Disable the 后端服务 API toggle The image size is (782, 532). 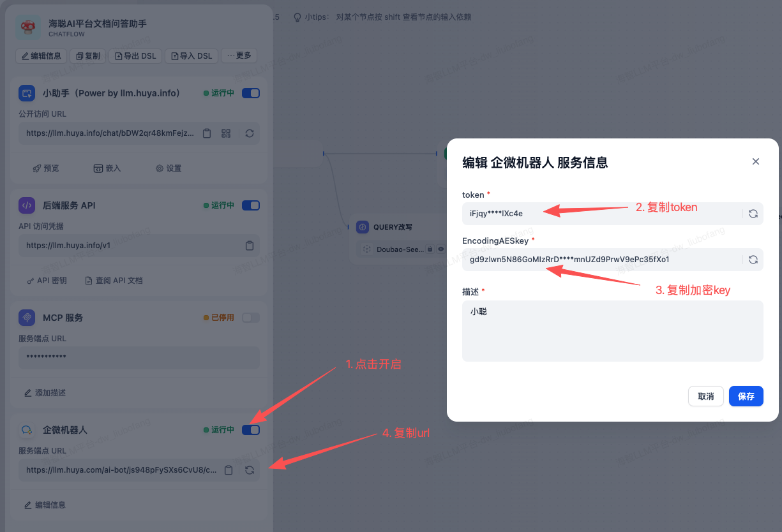tap(250, 205)
